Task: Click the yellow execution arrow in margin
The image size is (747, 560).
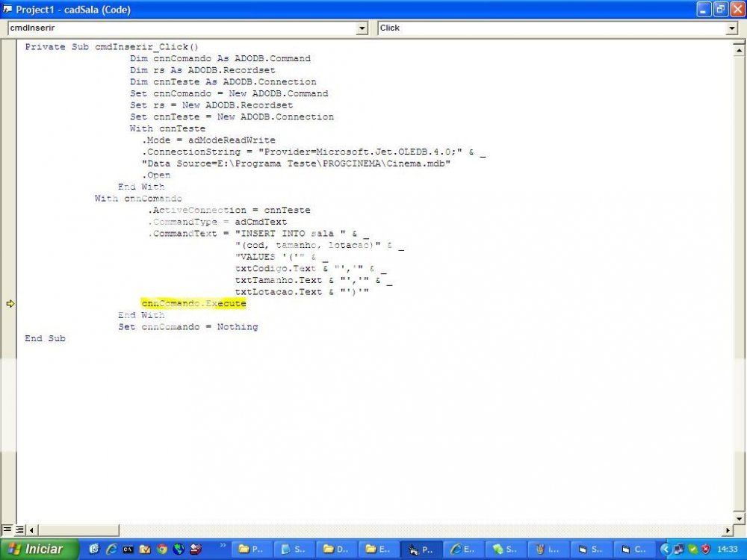Action: [x=10, y=304]
